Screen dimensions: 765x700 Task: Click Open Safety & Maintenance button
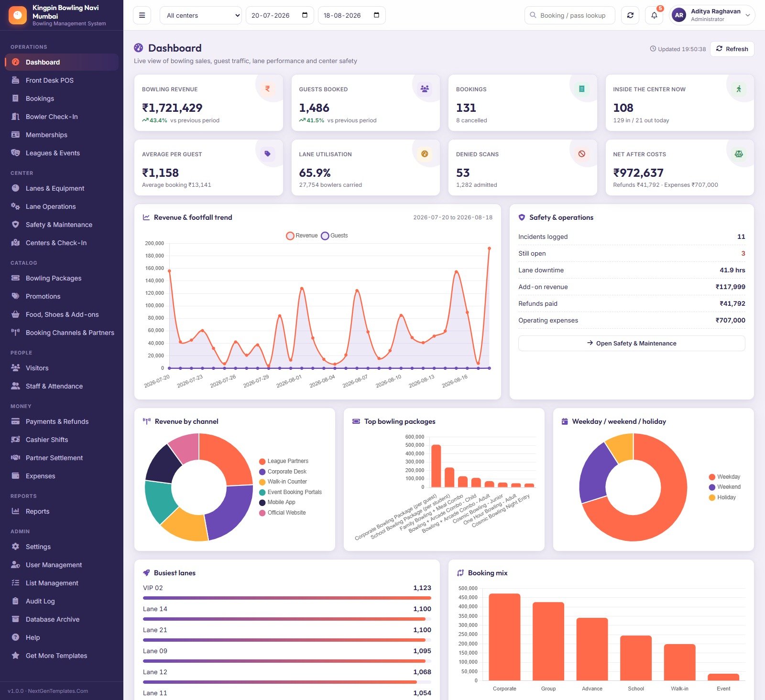click(x=632, y=343)
